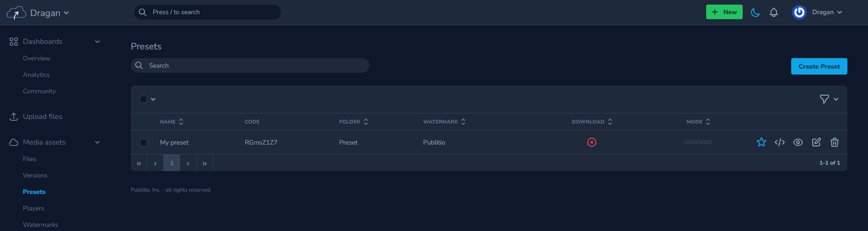Tick the select-all checkbox in table header
868x231 pixels.
144,99
